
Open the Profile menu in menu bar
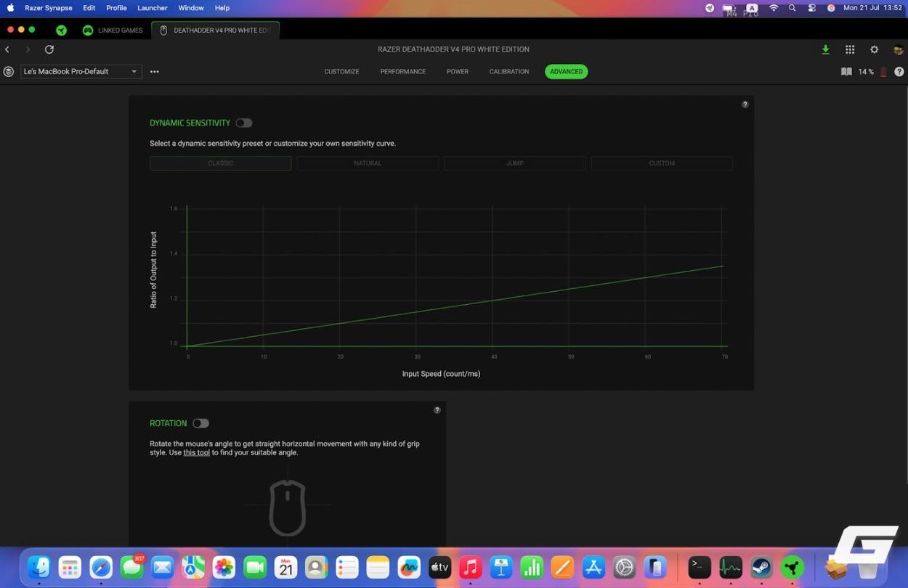[x=116, y=8]
